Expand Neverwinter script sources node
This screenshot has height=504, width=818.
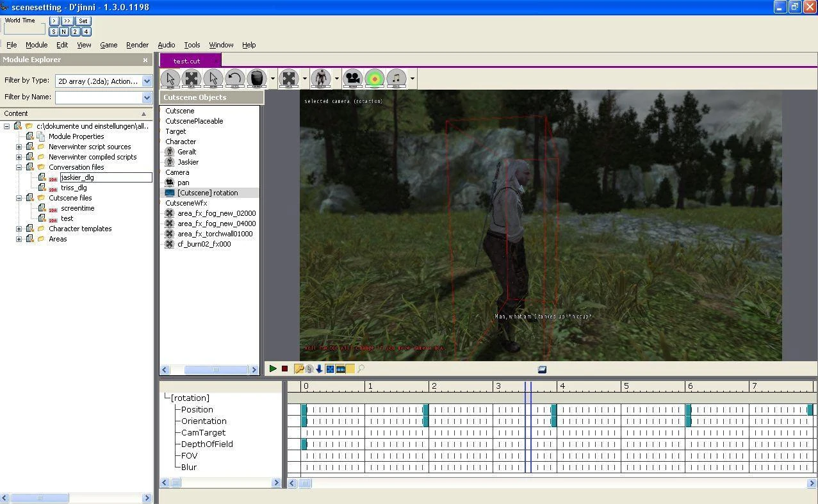click(x=19, y=147)
